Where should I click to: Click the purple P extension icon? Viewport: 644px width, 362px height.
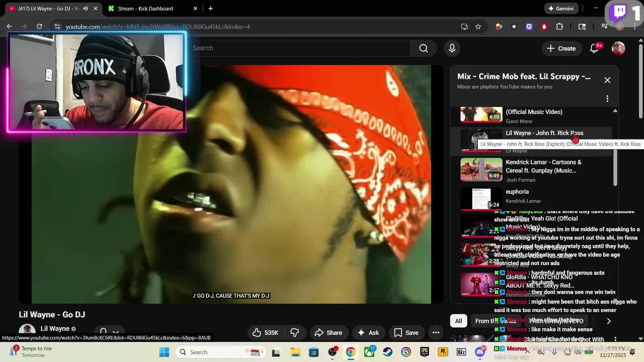pyautogui.click(x=529, y=27)
